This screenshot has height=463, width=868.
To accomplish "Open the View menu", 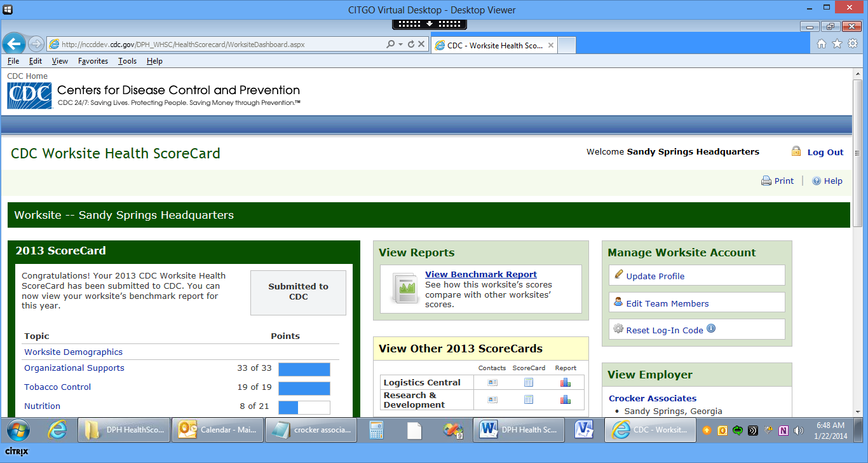I will click(60, 61).
